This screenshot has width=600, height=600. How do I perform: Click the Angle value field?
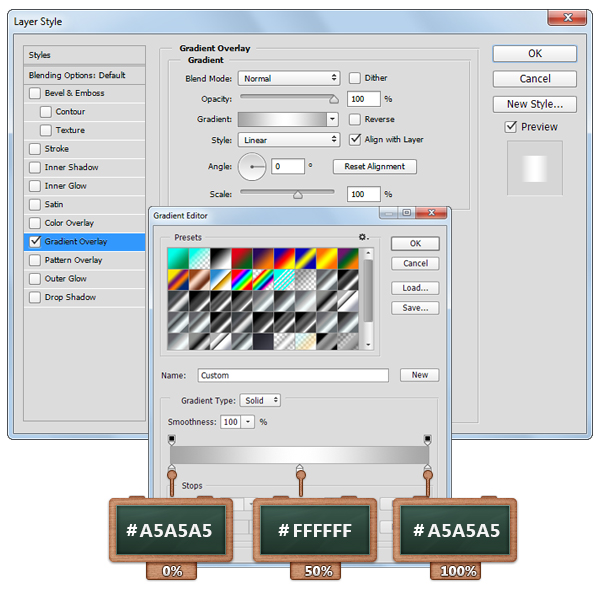click(x=288, y=166)
